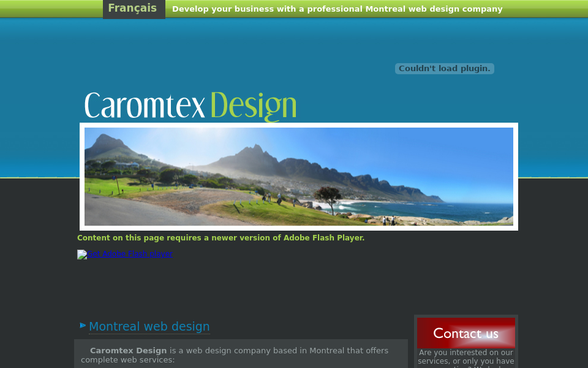Open the 'Montreal web design' heading link
This screenshot has height=368, width=588.
click(x=149, y=326)
